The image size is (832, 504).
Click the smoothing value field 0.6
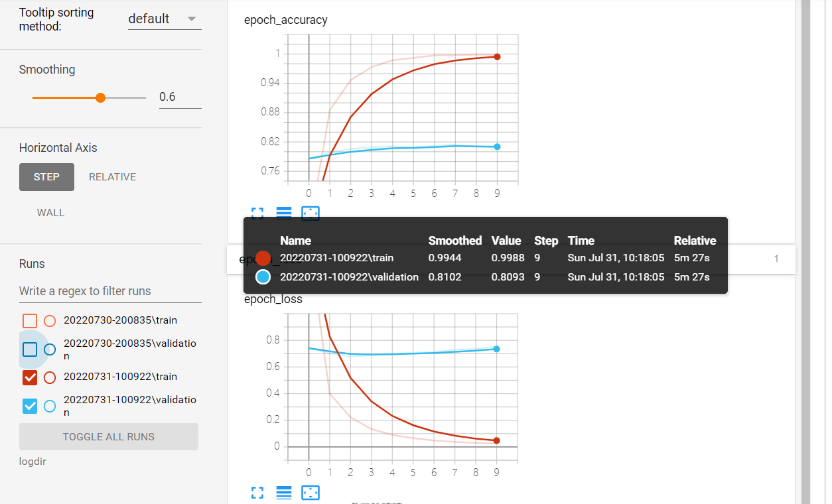(180, 97)
